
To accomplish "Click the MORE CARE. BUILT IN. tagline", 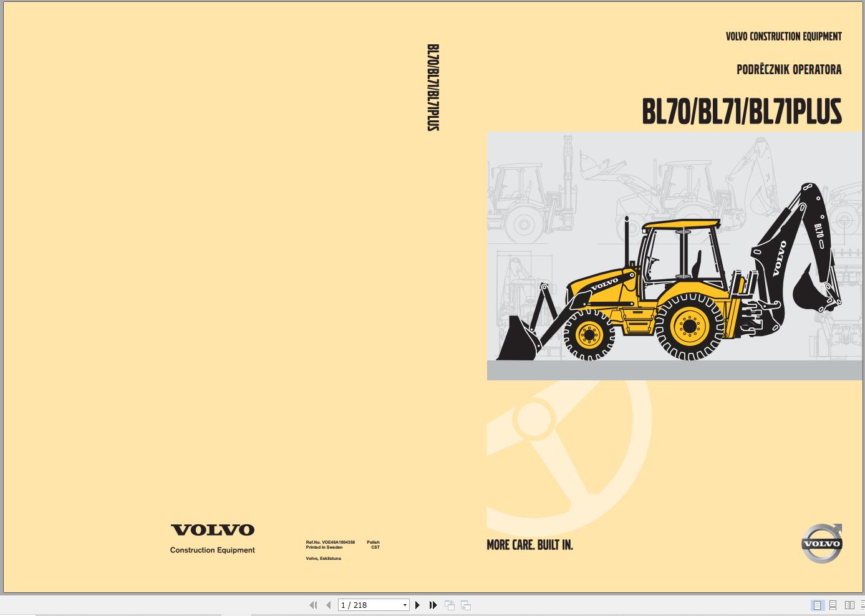I will coord(529,545).
